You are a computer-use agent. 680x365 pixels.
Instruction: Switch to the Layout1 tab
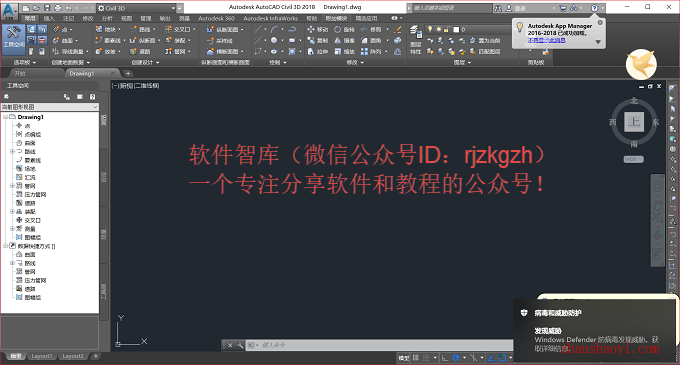(x=42, y=356)
